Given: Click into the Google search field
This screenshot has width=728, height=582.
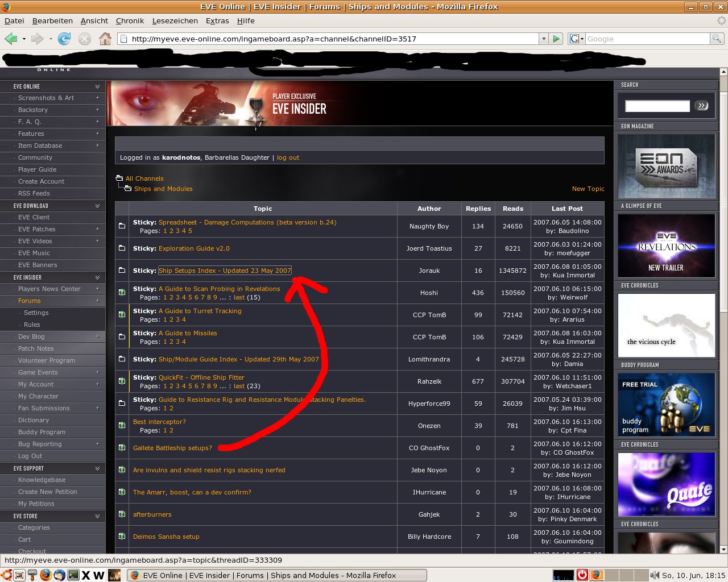Looking at the screenshot, I should 648,39.
